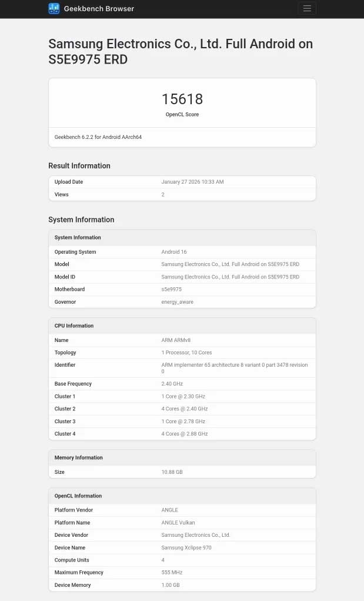This screenshot has width=364, height=601.
Task: Select the device title Samsung Electronics S5E9975 ERD
Action: tap(179, 51)
